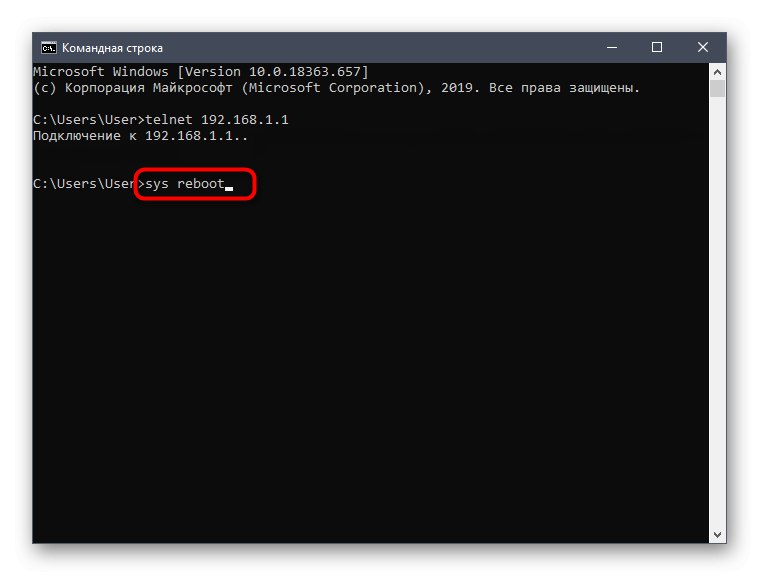Click the 'C:\Users\User>' prompt before sys reboot
The width and height of the screenshot is (759, 576).
(89, 184)
